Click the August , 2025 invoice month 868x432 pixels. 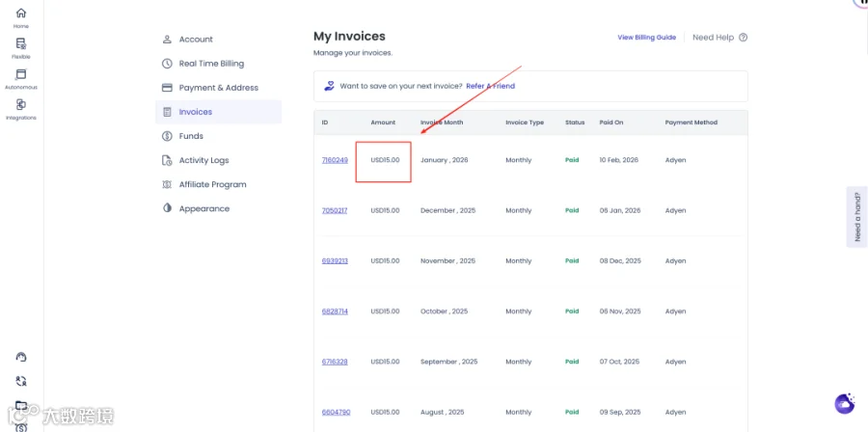click(x=443, y=412)
